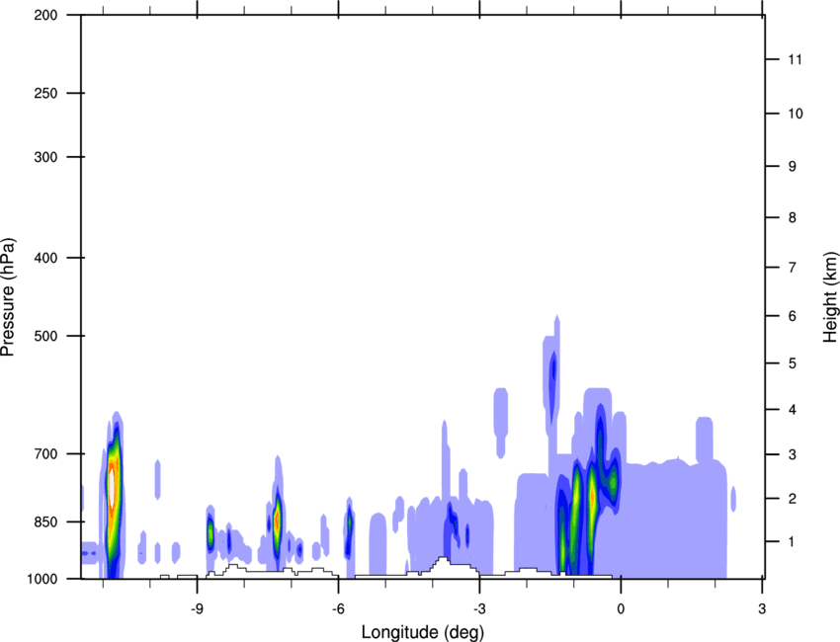Click the 1 km height label

coord(793,542)
